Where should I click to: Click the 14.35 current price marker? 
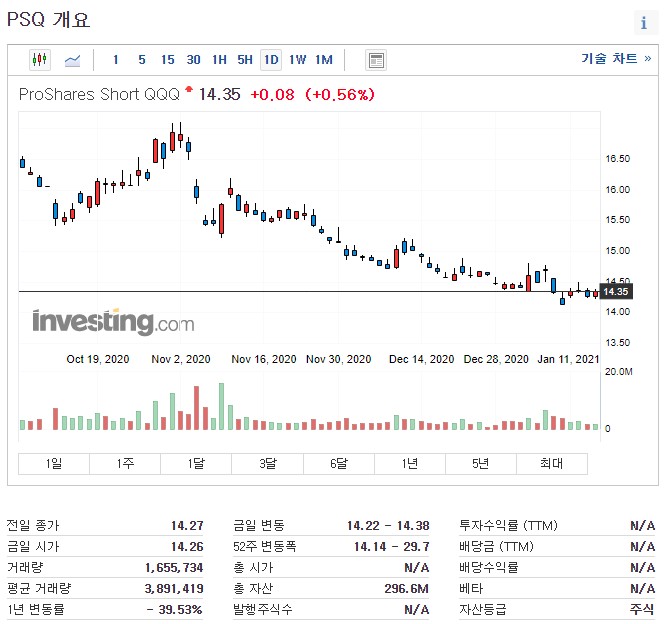(x=615, y=291)
